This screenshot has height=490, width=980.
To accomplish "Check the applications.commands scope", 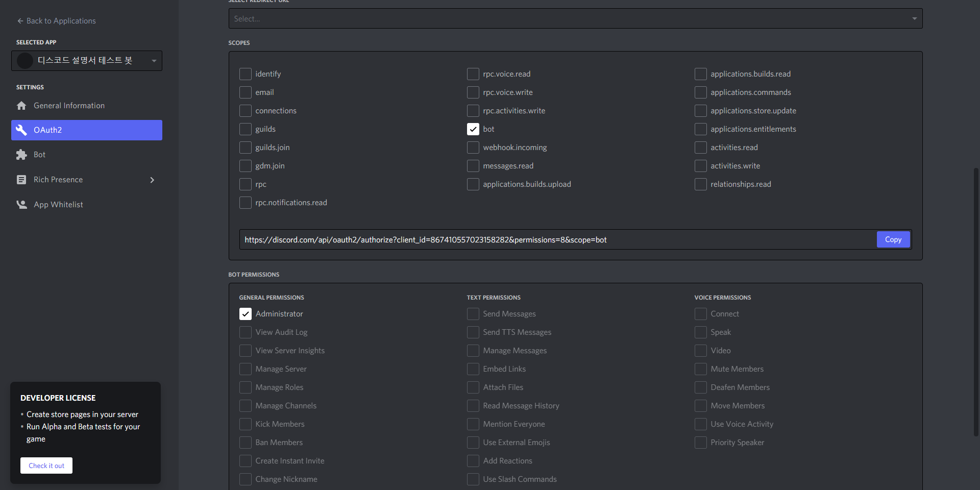I will [701, 92].
